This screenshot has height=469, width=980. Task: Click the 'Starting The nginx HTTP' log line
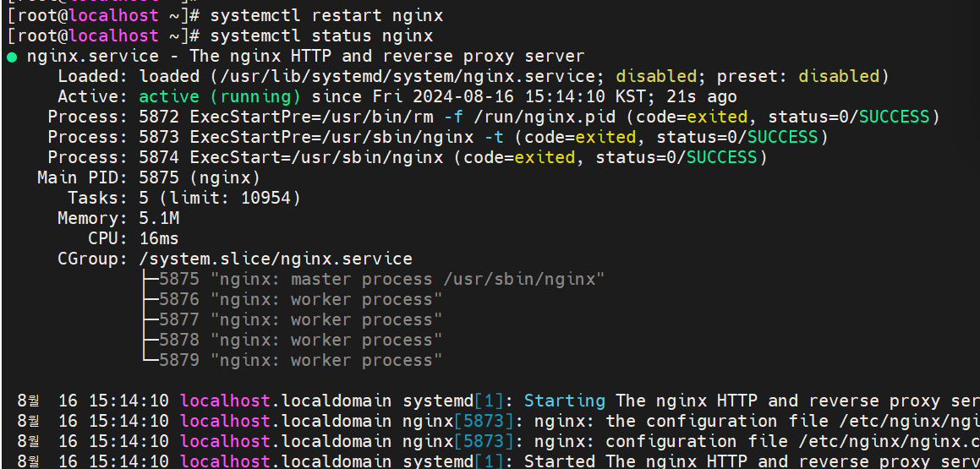(x=498, y=401)
